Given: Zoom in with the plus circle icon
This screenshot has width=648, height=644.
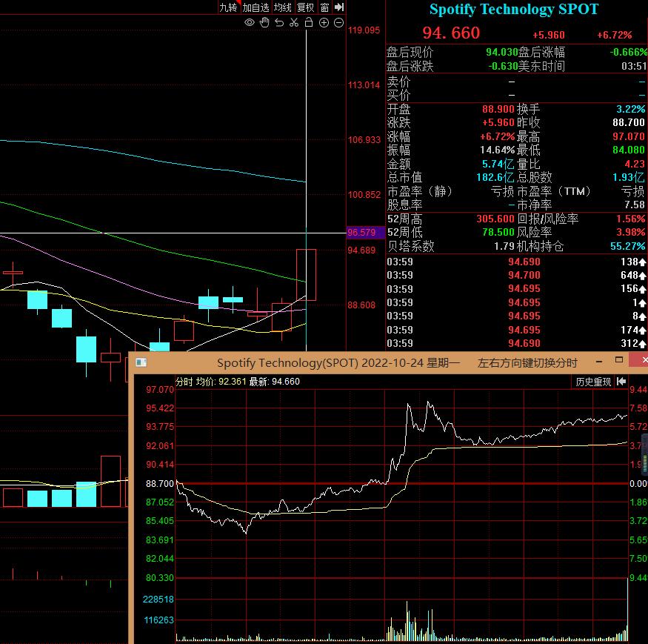Looking at the screenshot, I should (324, 23).
